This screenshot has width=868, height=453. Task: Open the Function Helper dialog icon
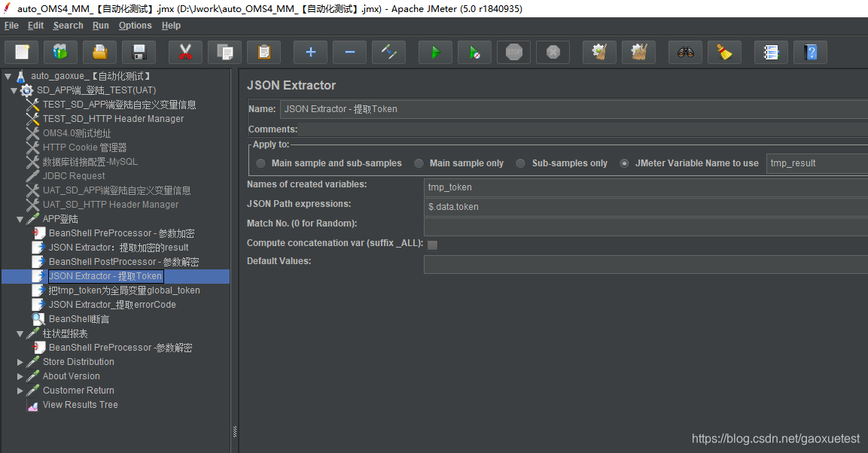tap(771, 53)
